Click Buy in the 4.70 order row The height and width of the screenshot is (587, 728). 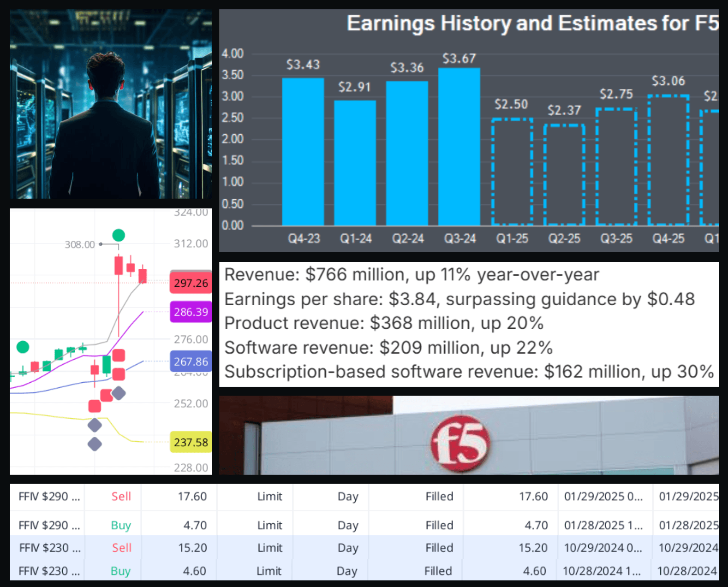(x=121, y=526)
